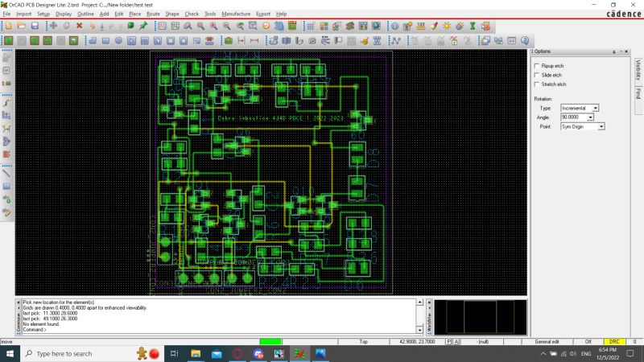Click the yellow sun Highlight icon
This screenshot has height=362, width=644.
pyautogui.click(x=447, y=27)
